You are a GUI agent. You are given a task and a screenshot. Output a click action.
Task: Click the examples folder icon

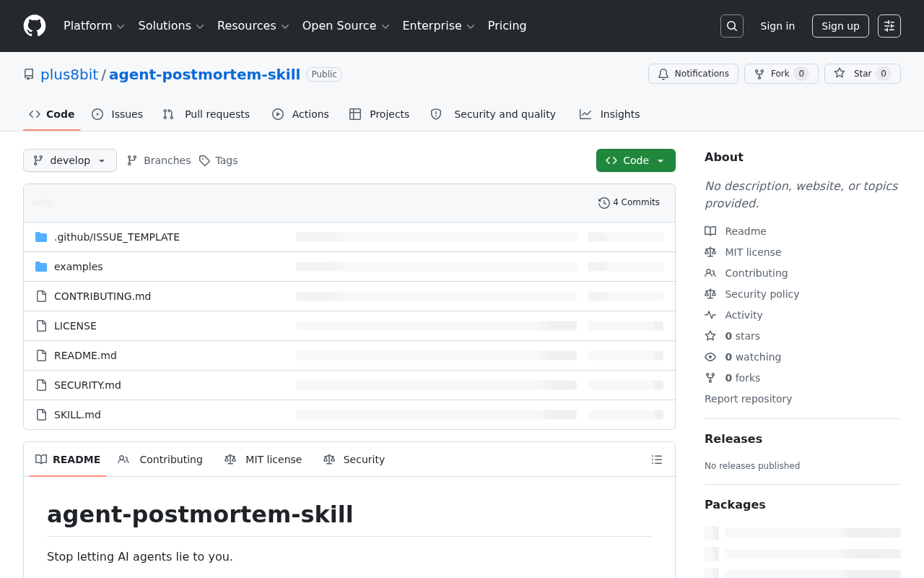pyautogui.click(x=41, y=267)
